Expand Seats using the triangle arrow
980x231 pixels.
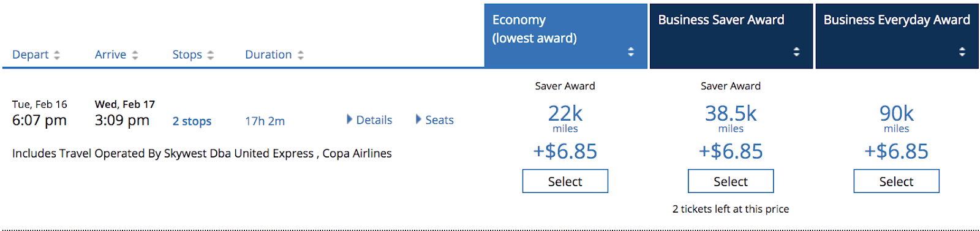tap(418, 119)
